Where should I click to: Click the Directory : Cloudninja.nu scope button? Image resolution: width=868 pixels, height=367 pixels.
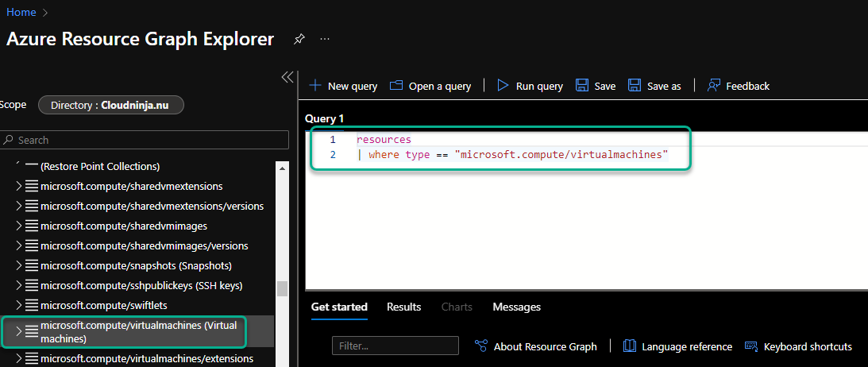pyautogui.click(x=110, y=105)
